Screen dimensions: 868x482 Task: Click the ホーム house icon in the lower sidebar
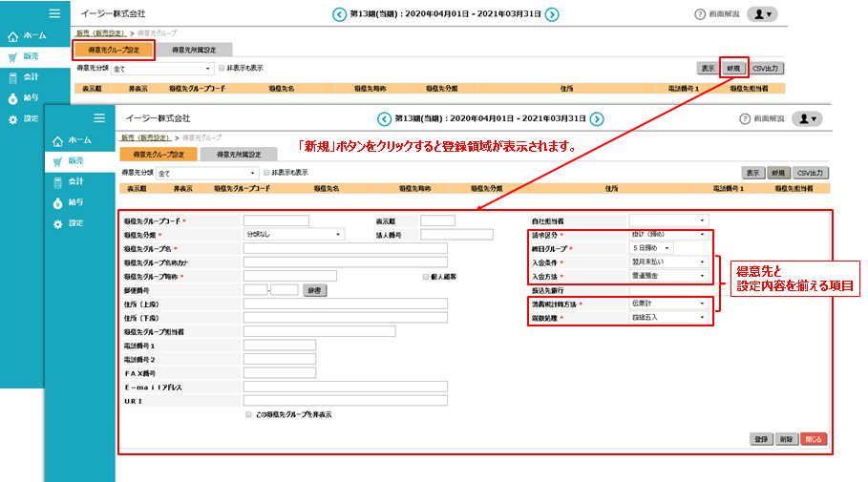(x=57, y=140)
